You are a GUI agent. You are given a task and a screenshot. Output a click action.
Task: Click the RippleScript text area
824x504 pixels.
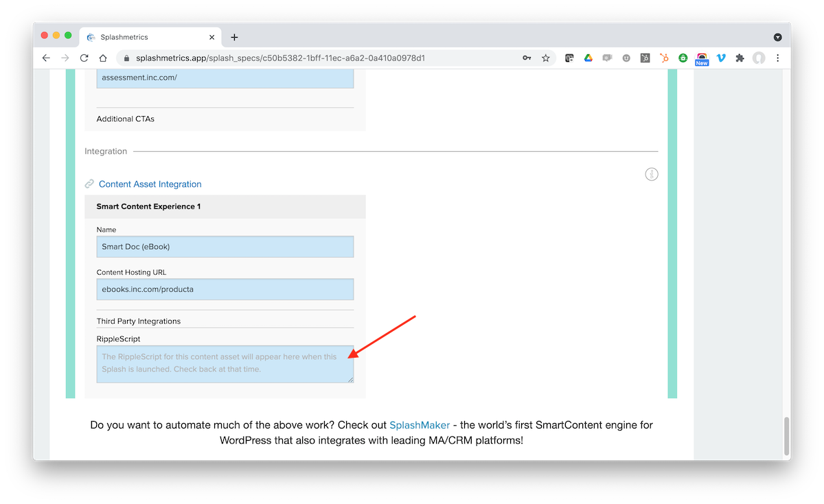(x=225, y=364)
